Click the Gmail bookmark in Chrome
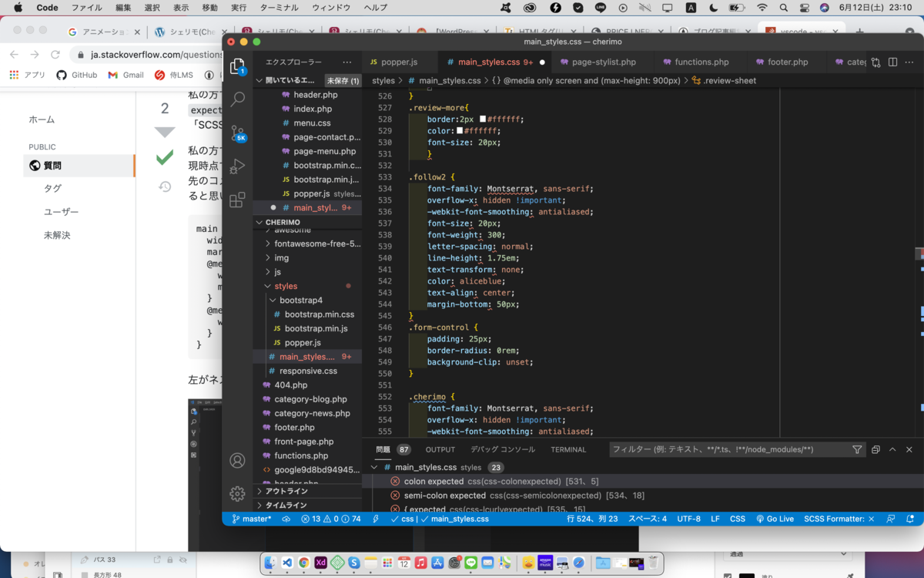This screenshot has width=924, height=578. tap(126, 75)
